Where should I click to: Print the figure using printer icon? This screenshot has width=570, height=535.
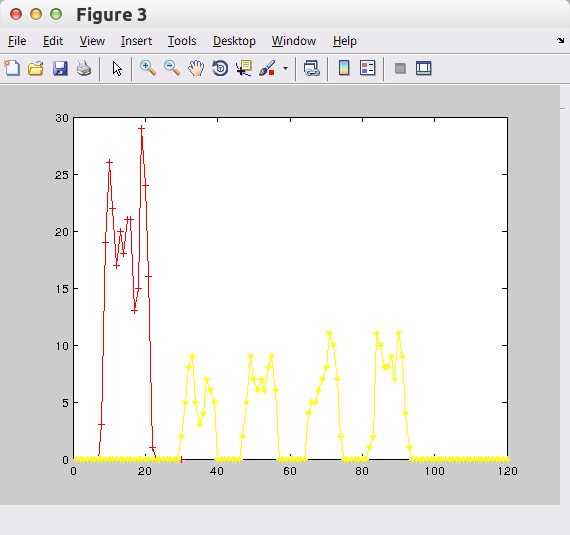pos(84,68)
